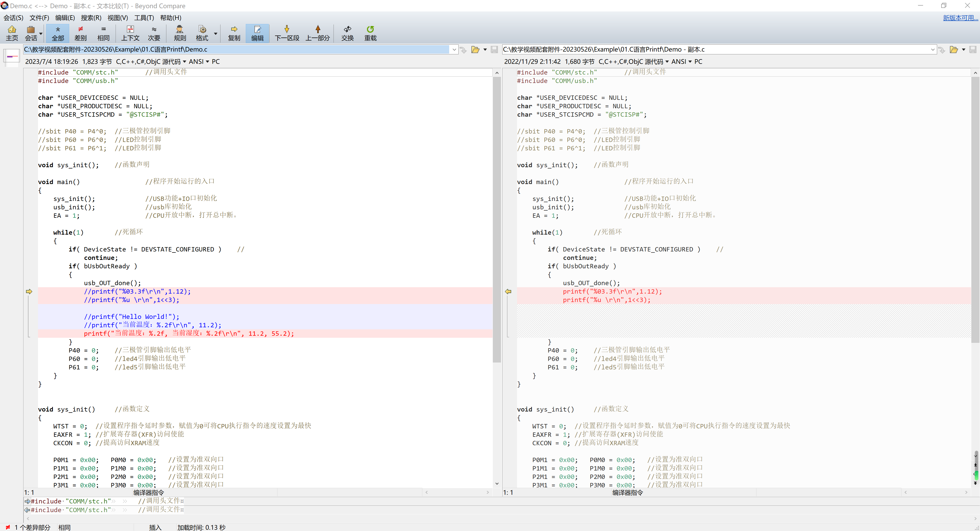Toggle the 全部 show-all filter

click(58, 33)
